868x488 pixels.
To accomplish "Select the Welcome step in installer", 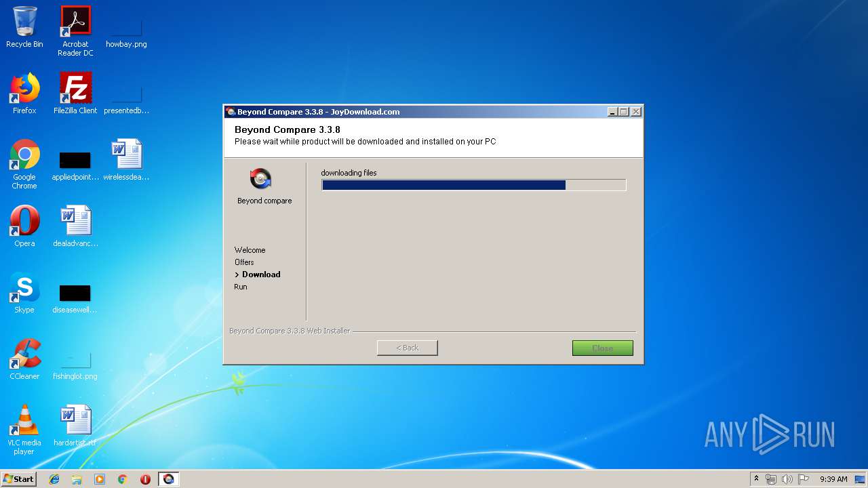I will point(250,250).
